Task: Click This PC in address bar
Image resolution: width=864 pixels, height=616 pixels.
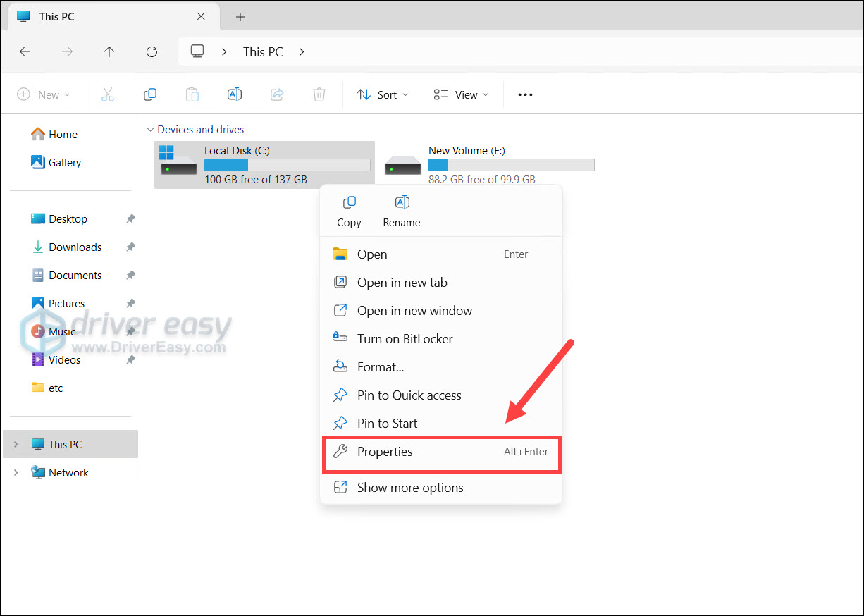Action: (x=263, y=51)
